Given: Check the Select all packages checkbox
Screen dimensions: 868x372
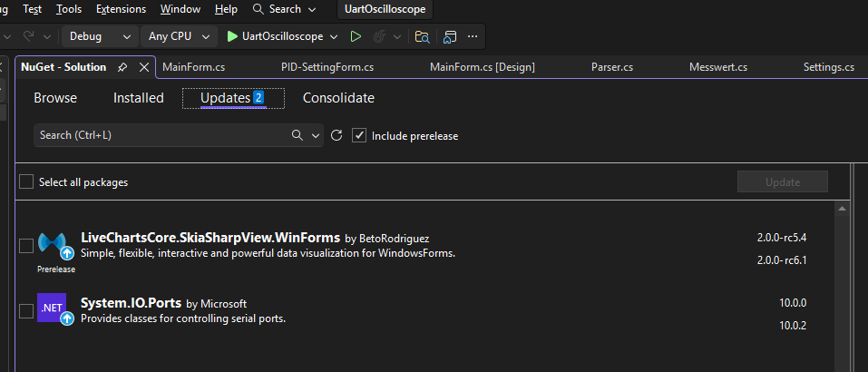Looking at the screenshot, I should pyautogui.click(x=26, y=181).
